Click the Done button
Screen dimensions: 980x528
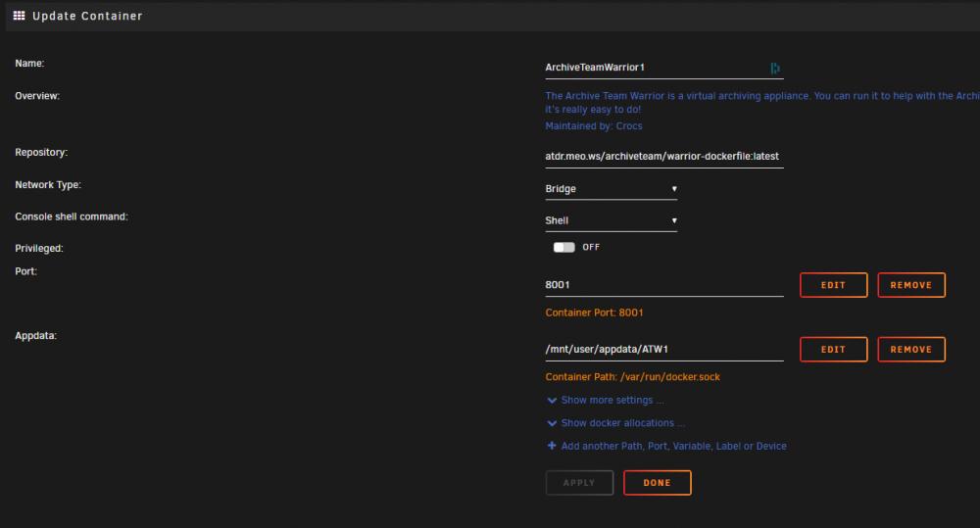pyautogui.click(x=657, y=483)
